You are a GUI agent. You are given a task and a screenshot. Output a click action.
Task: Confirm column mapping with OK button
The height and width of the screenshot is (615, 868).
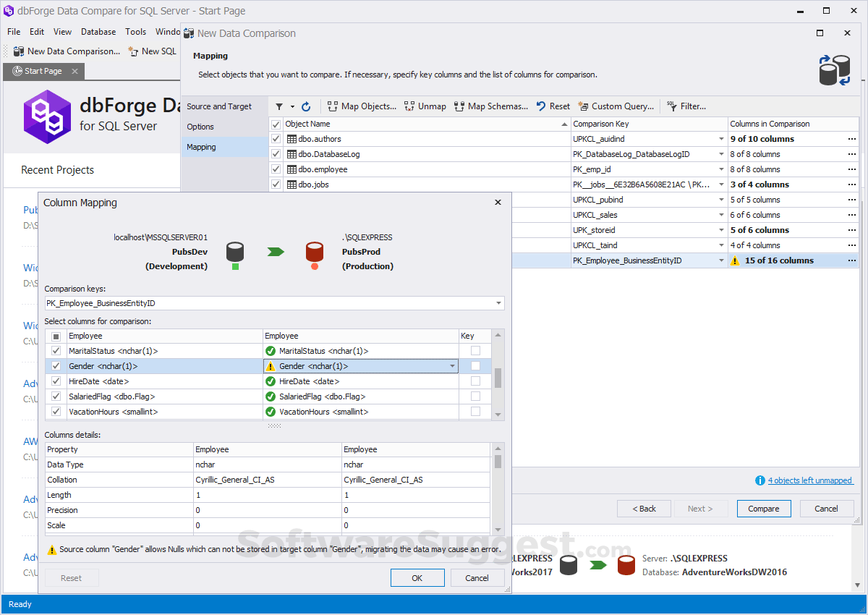[x=417, y=577]
